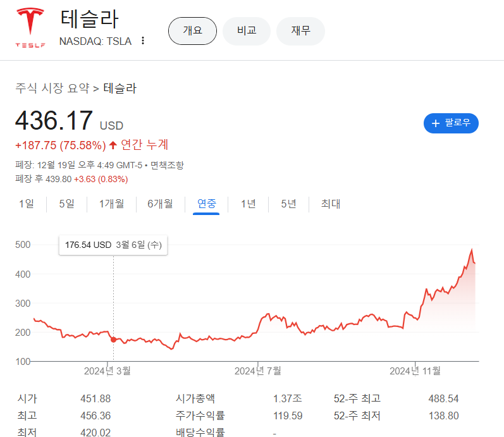Click the 시가총액 label
The image size is (504, 437).
pyautogui.click(x=195, y=398)
